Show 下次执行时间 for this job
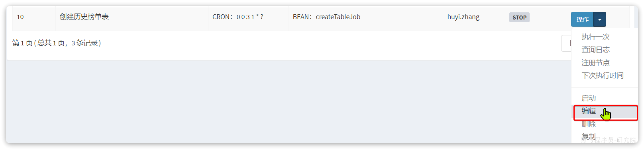Screen dimensions: 644x150 pos(602,75)
